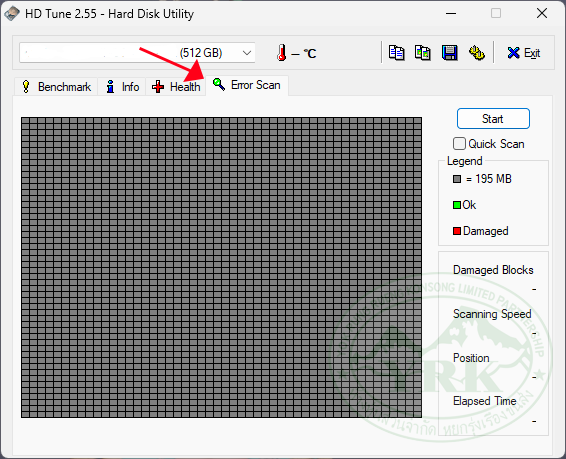Start the error scan
Image resolution: width=566 pixels, height=459 pixels.
[x=493, y=119]
